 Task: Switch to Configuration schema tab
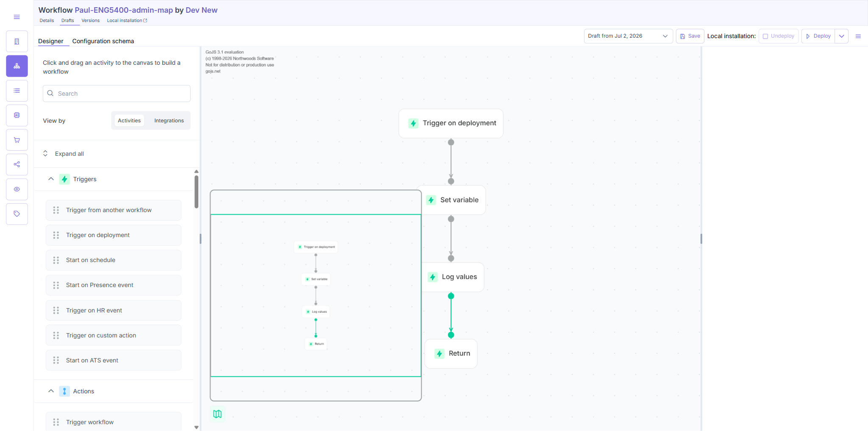pos(103,41)
